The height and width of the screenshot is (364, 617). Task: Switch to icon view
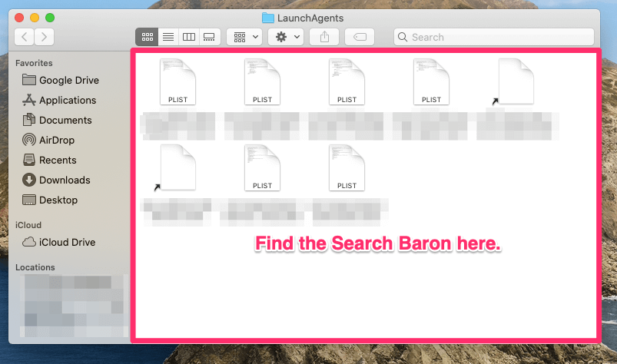(148, 37)
